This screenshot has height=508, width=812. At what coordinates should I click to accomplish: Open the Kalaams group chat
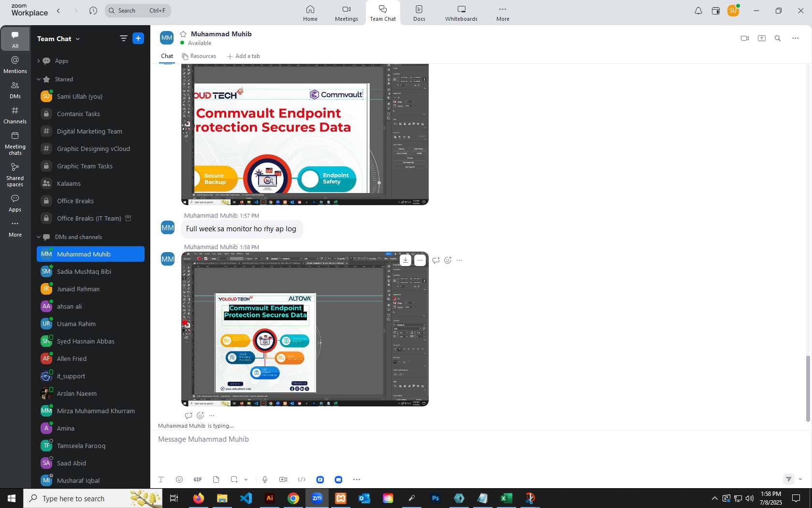pos(90,183)
